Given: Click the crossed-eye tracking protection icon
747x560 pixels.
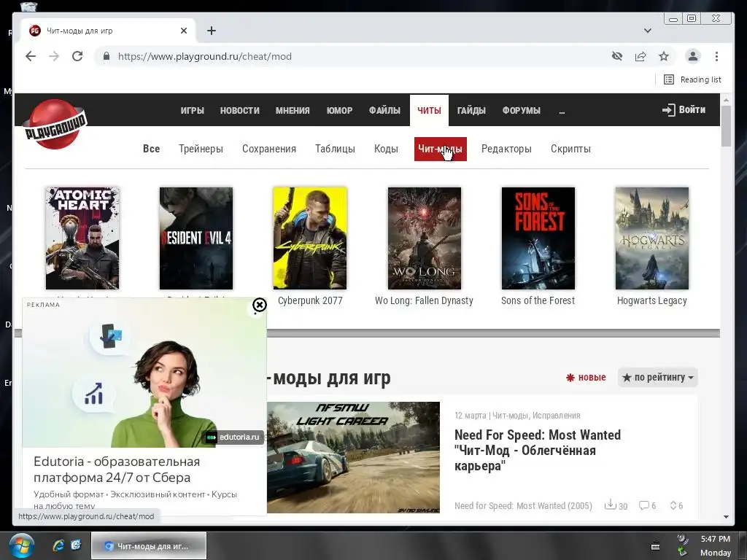Looking at the screenshot, I should click(617, 56).
